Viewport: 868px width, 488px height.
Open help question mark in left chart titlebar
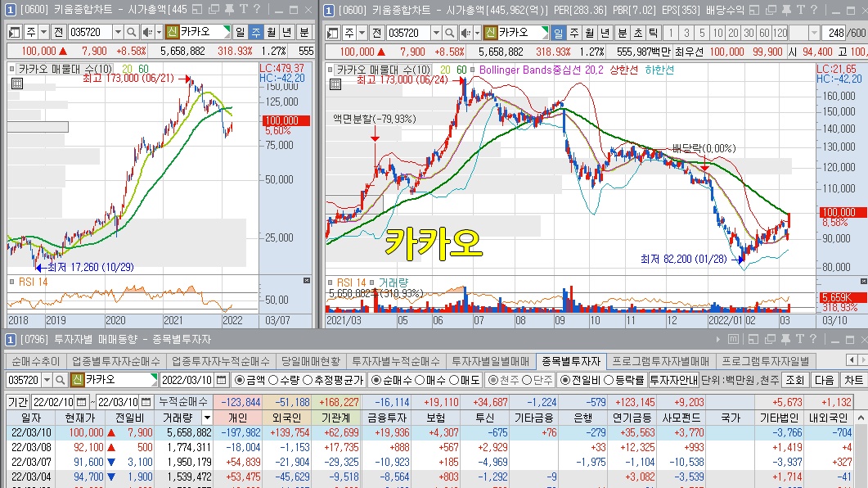257,10
